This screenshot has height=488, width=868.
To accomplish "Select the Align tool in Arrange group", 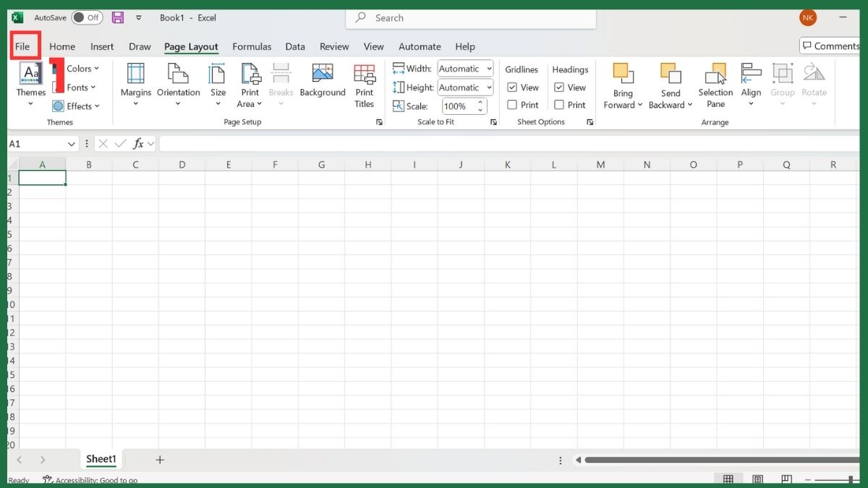I will [751, 85].
